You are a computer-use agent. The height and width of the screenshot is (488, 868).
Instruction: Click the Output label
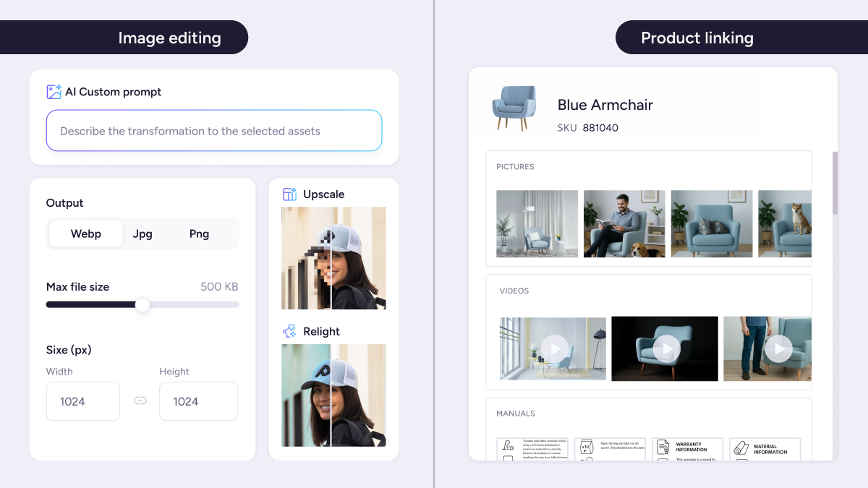(x=64, y=203)
